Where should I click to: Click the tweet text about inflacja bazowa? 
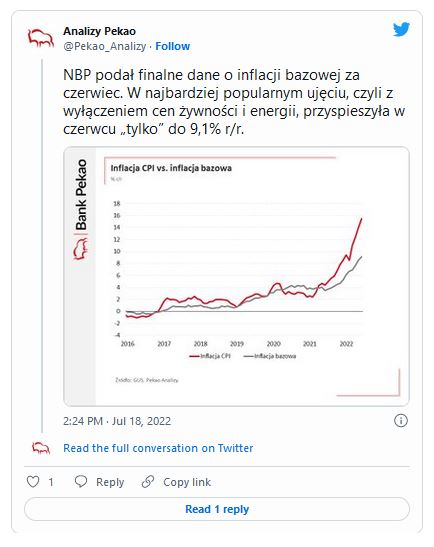click(x=234, y=102)
